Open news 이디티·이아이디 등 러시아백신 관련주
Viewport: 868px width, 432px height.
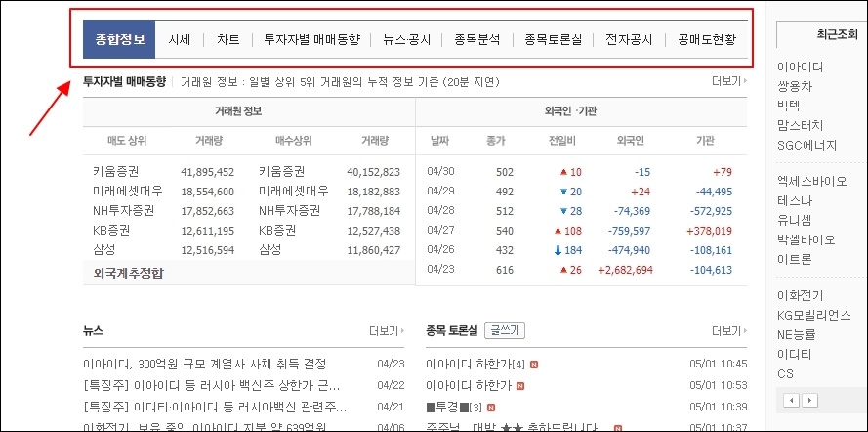[215, 408]
